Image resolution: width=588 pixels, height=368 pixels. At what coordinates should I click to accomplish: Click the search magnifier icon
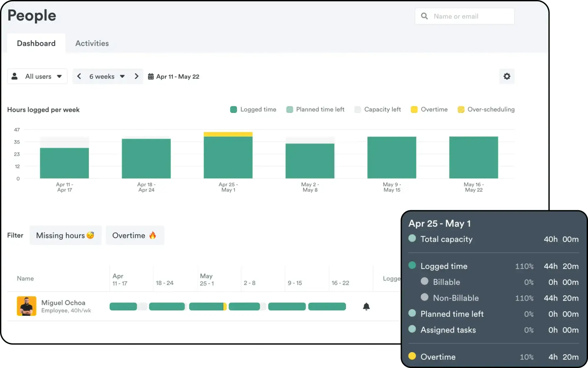pos(424,16)
